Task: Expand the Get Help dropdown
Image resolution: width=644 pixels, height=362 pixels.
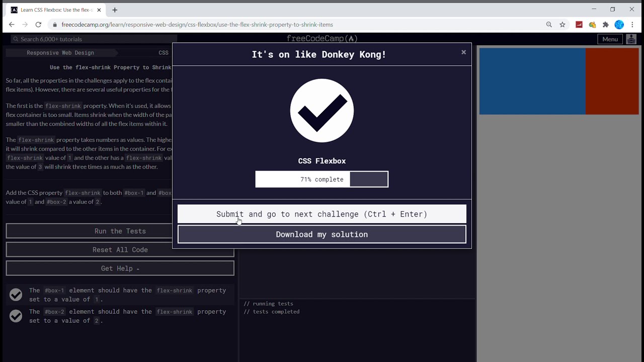Action: 120,268
